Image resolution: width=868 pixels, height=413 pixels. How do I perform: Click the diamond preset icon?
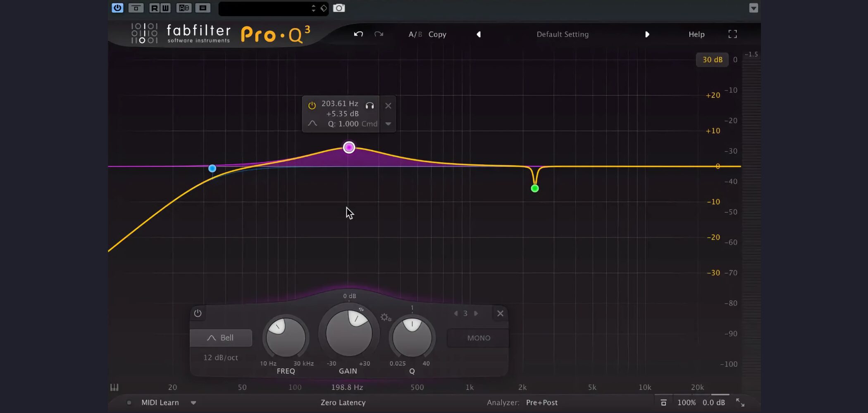(x=324, y=8)
